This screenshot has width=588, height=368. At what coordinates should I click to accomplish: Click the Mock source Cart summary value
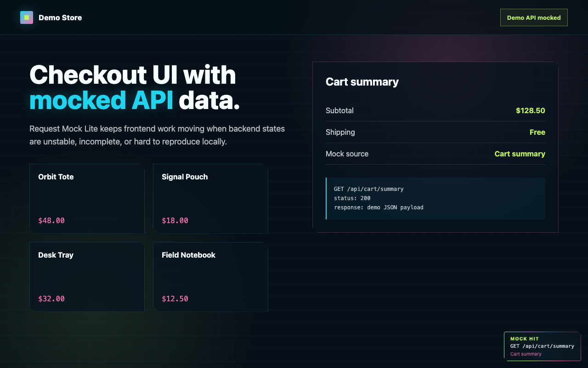[x=520, y=154]
